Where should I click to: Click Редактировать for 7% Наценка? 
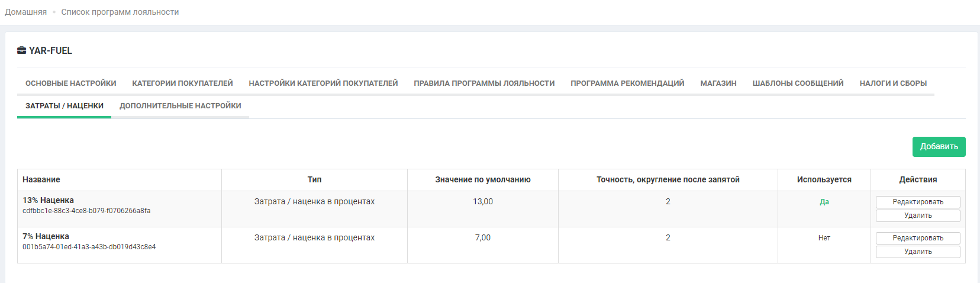click(x=918, y=238)
